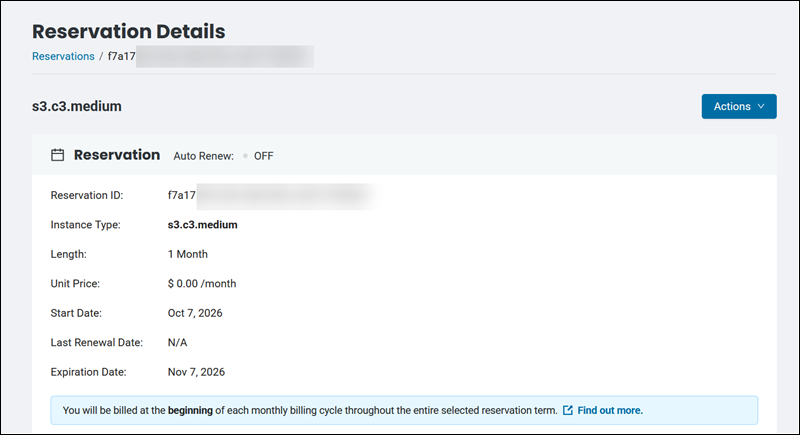Click the external link icon beside Find out more
The height and width of the screenshot is (435, 800).
[567, 411]
